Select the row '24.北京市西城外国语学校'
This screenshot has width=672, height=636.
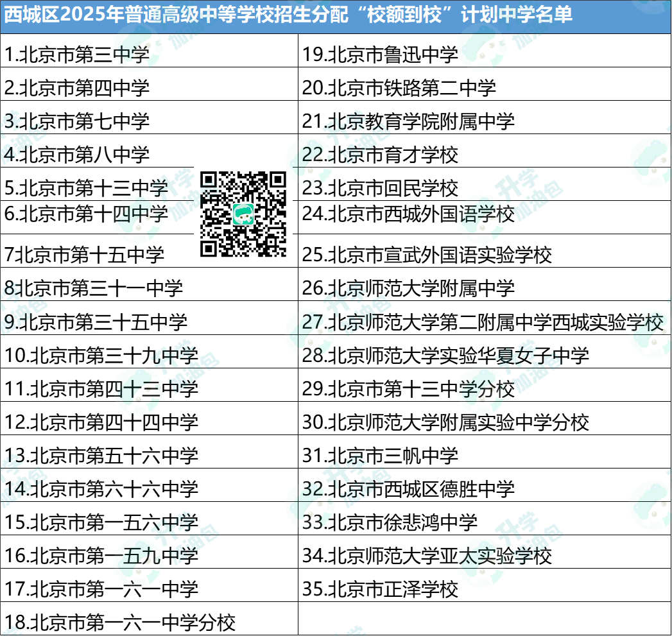(485, 218)
